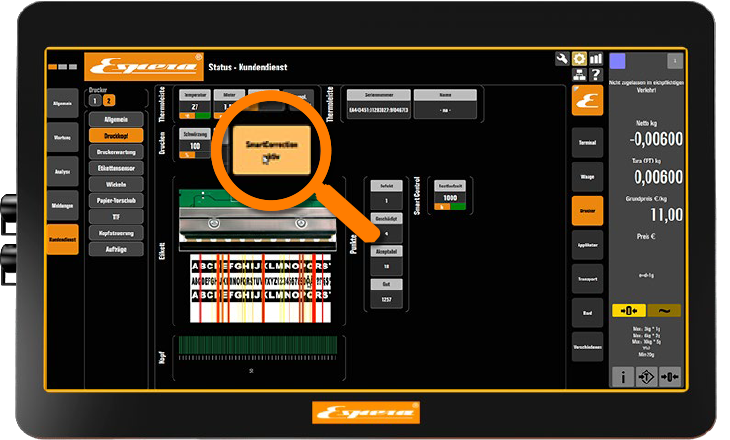Open the bar chart statistics icon
The image size is (730, 440).
pyautogui.click(x=596, y=59)
